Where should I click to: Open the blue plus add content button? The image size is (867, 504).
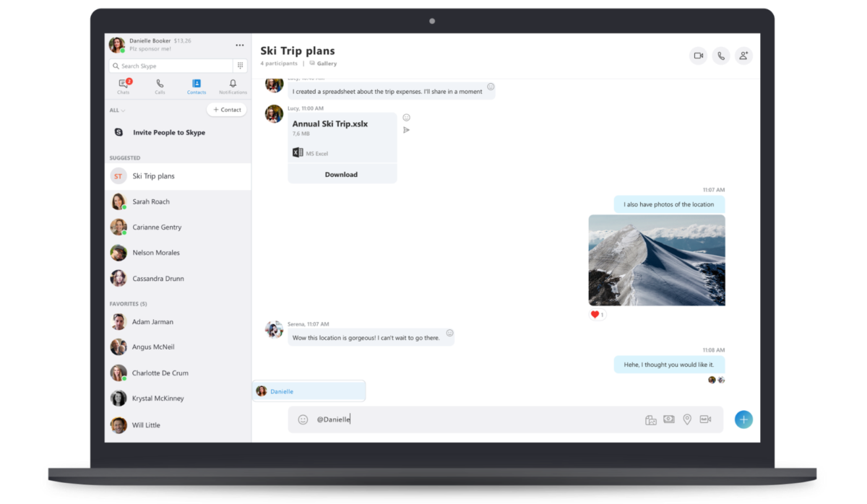tap(743, 419)
